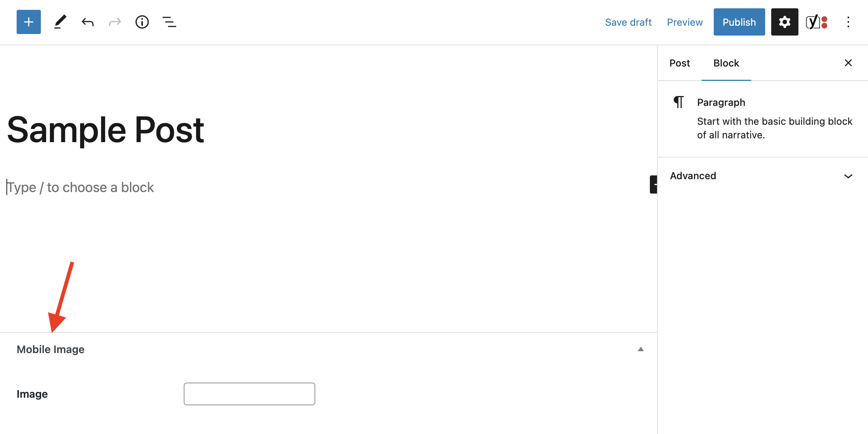
Task: Click the Preview button
Action: pyautogui.click(x=685, y=22)
